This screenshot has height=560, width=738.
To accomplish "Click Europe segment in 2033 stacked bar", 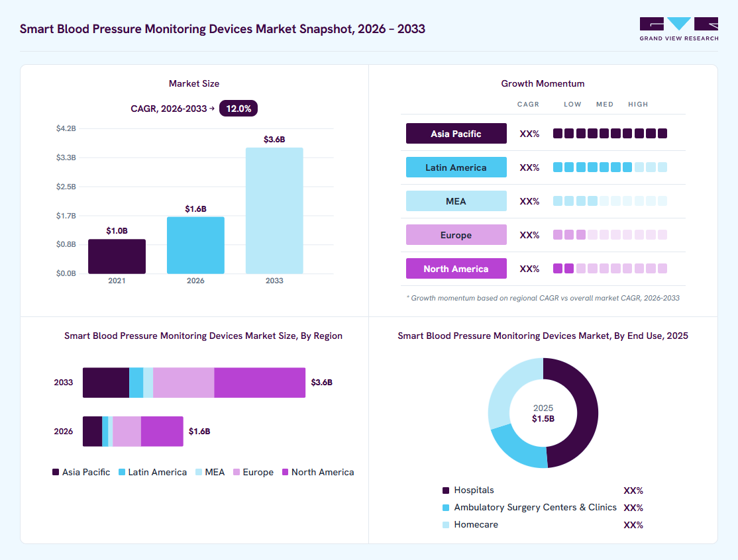I will coord(184,383).
